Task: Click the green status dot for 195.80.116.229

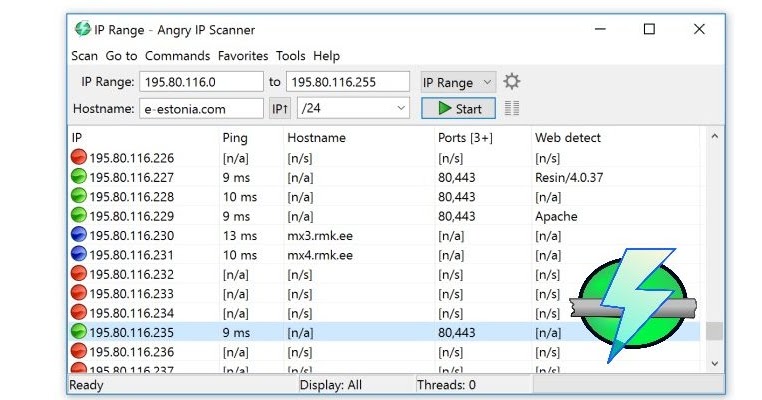Action: [x=79, y=216]
